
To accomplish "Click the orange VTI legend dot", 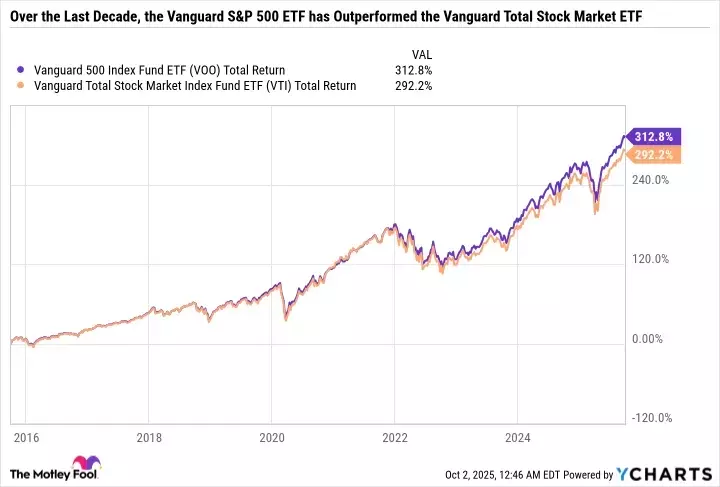I will [x=23, y=86].
